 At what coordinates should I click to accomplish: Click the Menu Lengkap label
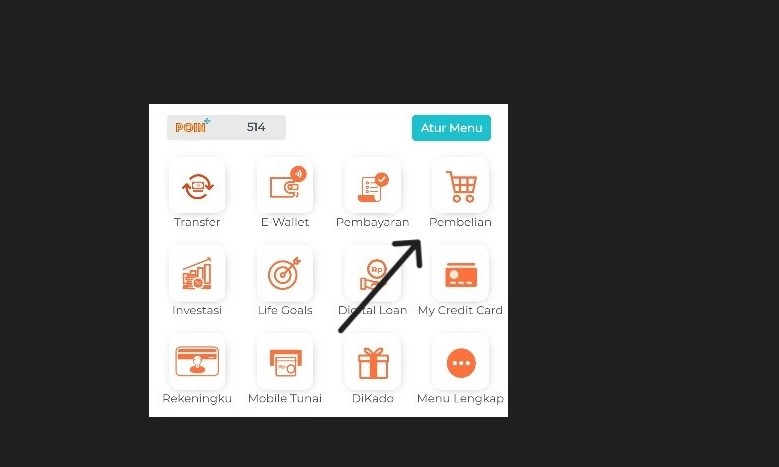pyautogui.click(x=461, y=398)
